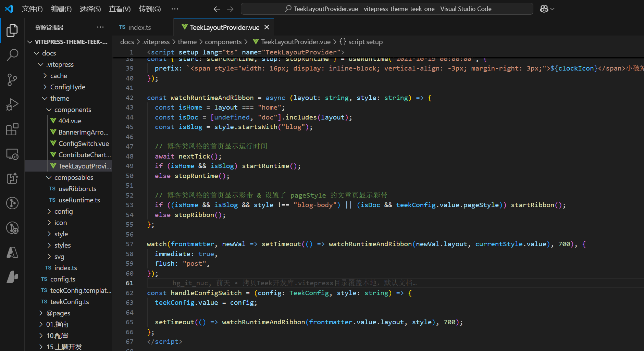Image resolution: width=644 pixels, height=351 pixels.
Task: Open the Source Control view
Action: click(x=12, y=79)
